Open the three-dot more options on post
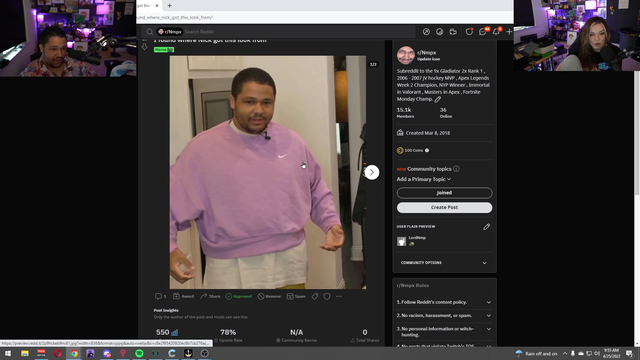The height and width of the screenshot is (360, 640). [x=339, y=296]
